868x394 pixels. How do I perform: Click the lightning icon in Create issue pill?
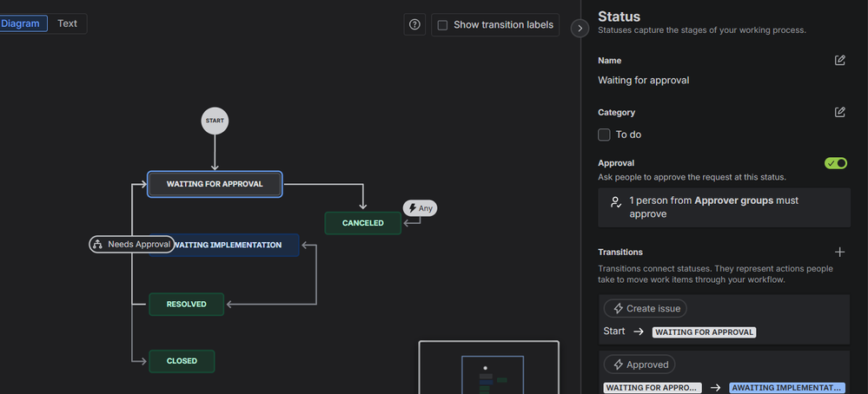[619, 308]
